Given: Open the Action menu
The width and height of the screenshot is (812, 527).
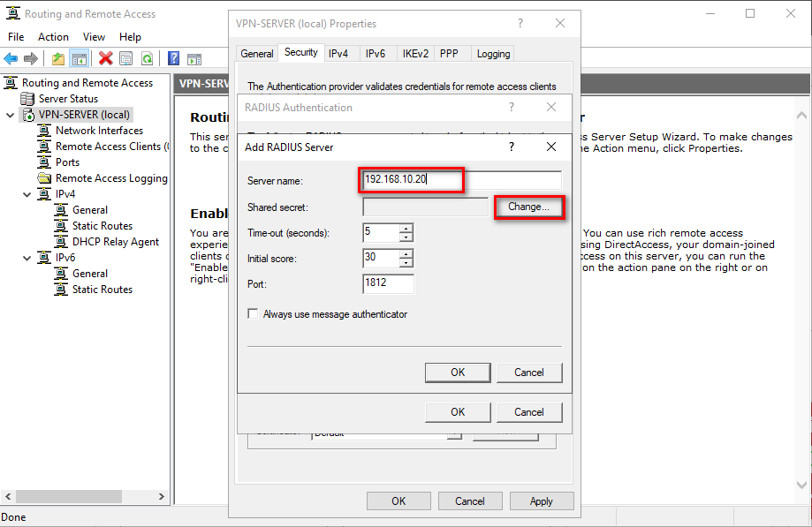Looking at the screenshot, I should pos(53,37).
